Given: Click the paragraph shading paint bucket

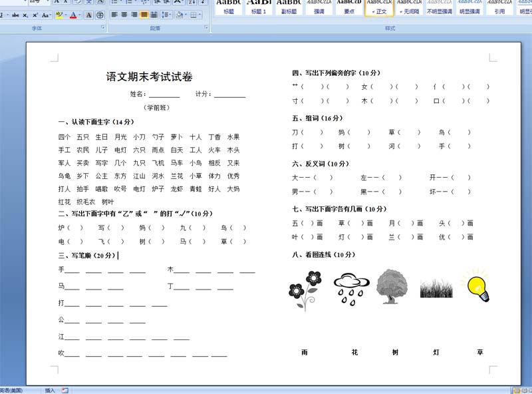Looking at the screenshot, I should coord(180,15).
